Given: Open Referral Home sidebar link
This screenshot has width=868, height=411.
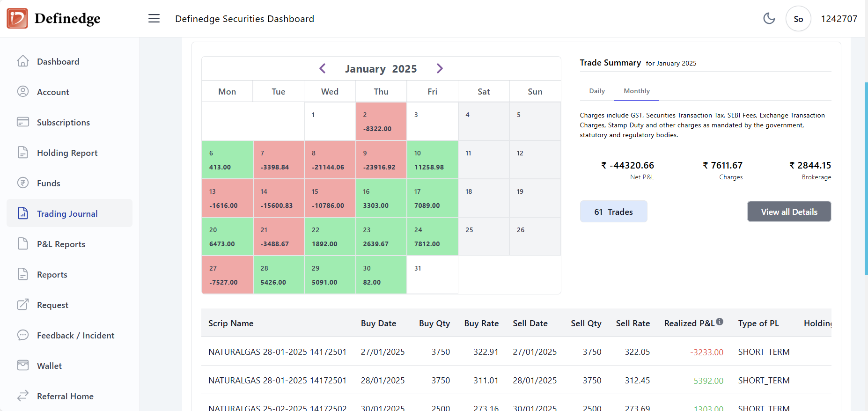Looking at the screenshot, I should tap(69, 396).
